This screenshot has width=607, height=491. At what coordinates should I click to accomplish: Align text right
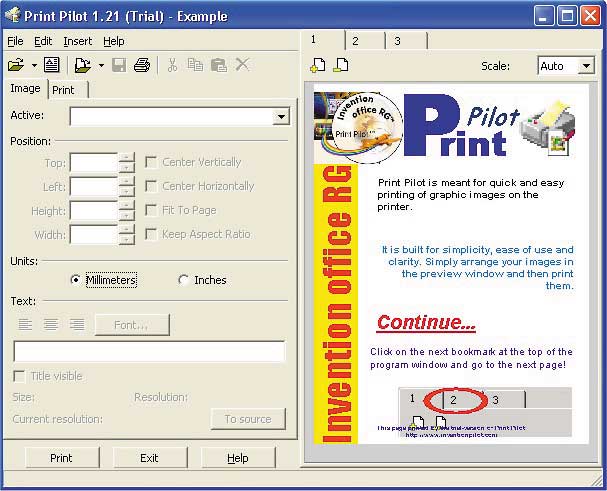77,324
